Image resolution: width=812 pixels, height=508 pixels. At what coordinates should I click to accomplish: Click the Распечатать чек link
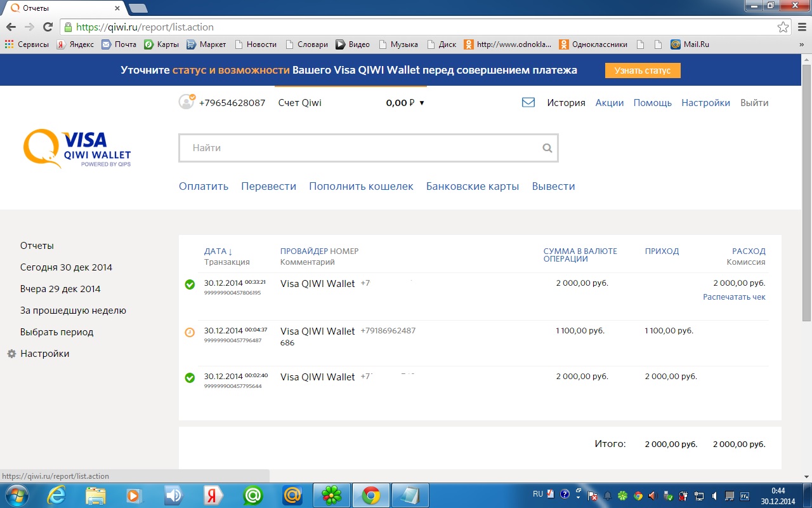tap(734, 297)
